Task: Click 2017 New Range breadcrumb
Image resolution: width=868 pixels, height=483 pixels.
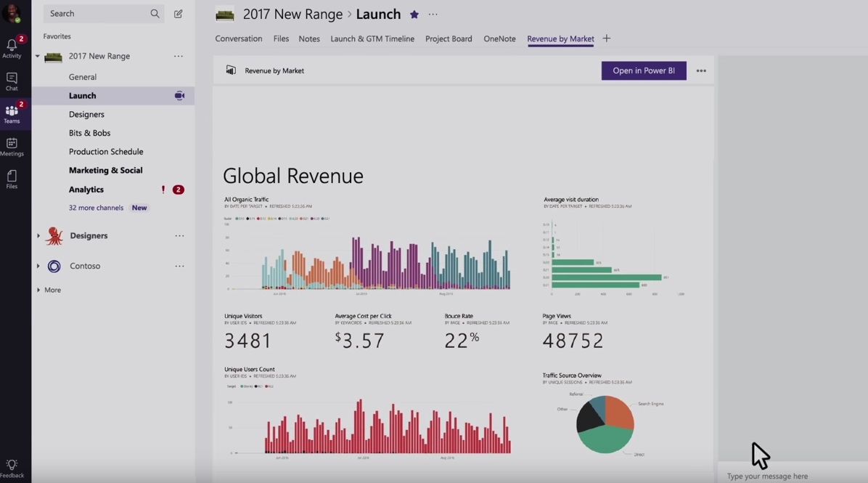Action: point(292,15)
